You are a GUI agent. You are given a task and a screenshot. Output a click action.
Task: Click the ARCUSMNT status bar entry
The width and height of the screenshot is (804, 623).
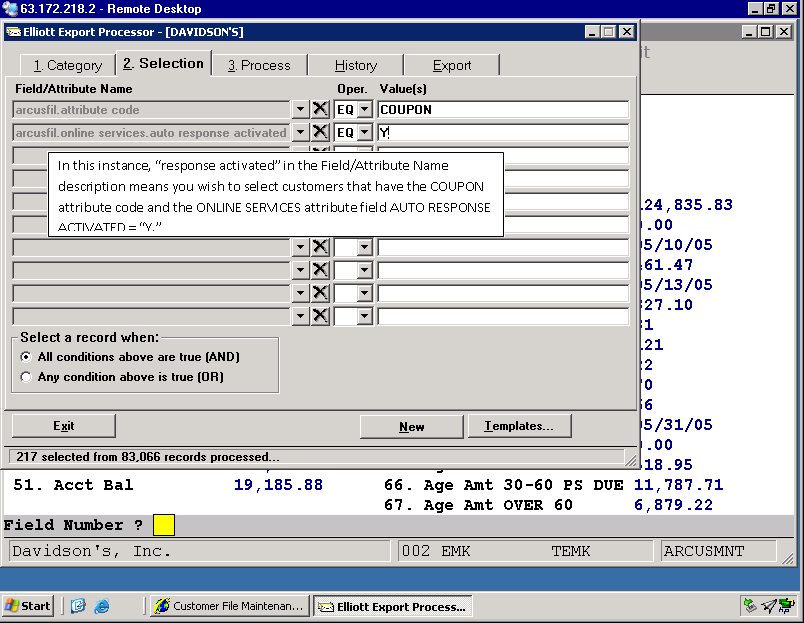coord(704,551)
